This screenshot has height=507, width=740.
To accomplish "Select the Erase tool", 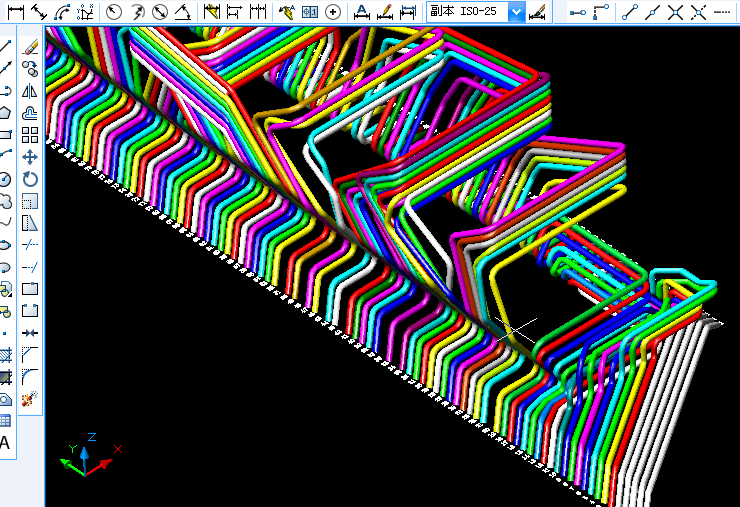I will [30, 47].
